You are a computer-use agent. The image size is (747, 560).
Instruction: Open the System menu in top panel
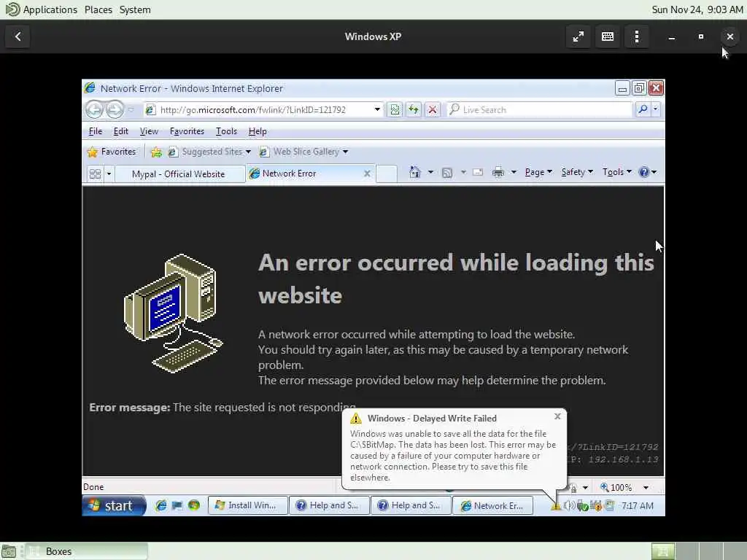pyautogui.click(x=135, y=9)
